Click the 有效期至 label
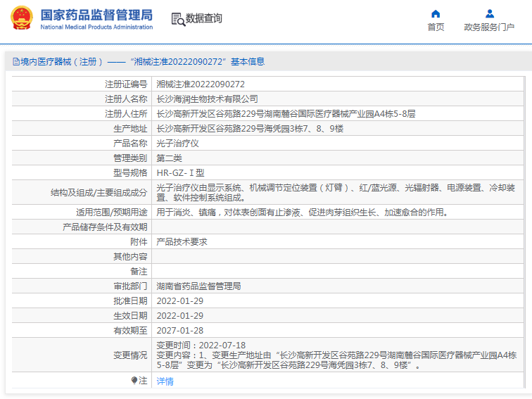 pyautogui.click(x=130, y=331)
